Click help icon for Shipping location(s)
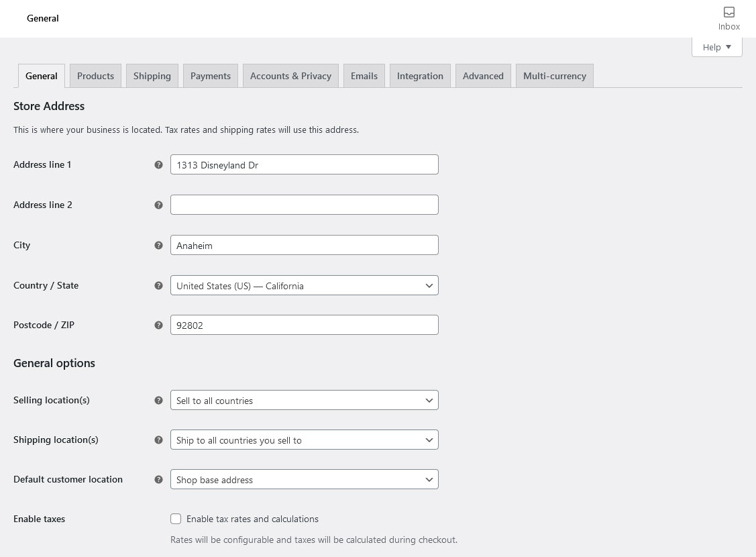The image size is (756, 557). tap(158, 440)
